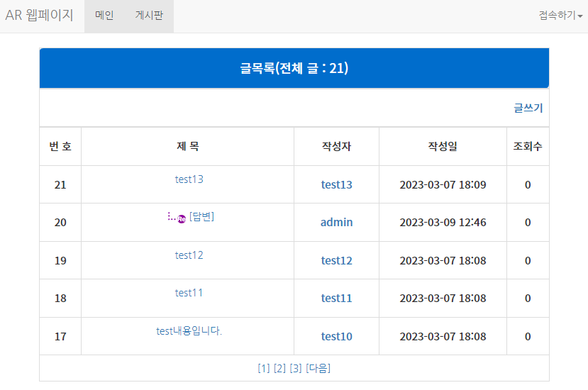Screen dimensions: 588x390
Task: Click the view count for post 21
Action: [528, 184]
